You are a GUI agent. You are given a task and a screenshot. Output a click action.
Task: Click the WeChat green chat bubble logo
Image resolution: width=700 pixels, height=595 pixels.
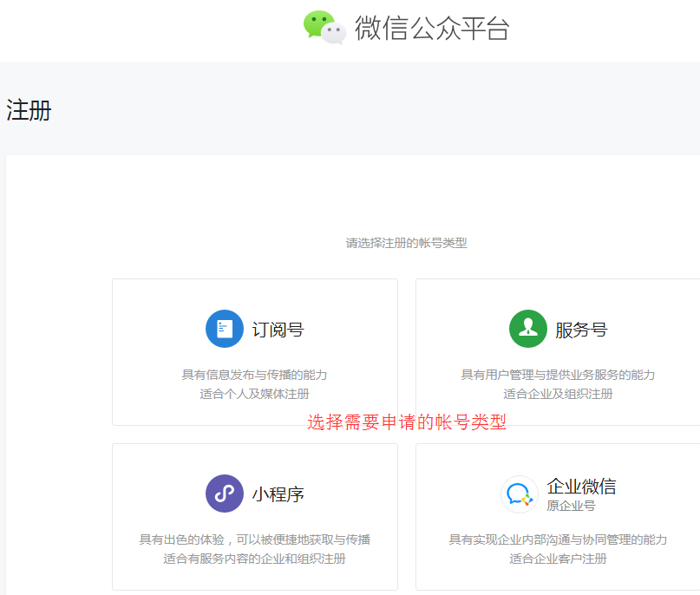point(323,26)
